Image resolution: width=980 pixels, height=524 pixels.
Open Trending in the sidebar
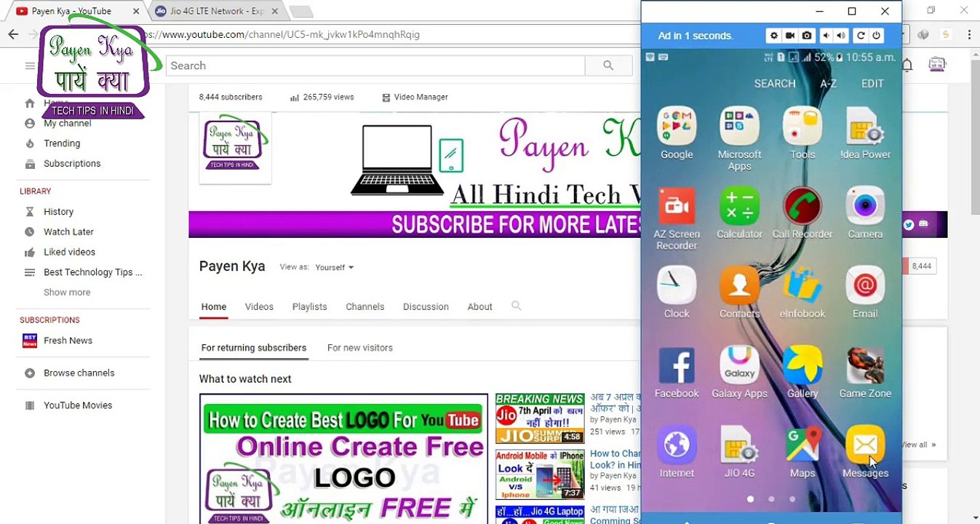(x=62, y=143)
